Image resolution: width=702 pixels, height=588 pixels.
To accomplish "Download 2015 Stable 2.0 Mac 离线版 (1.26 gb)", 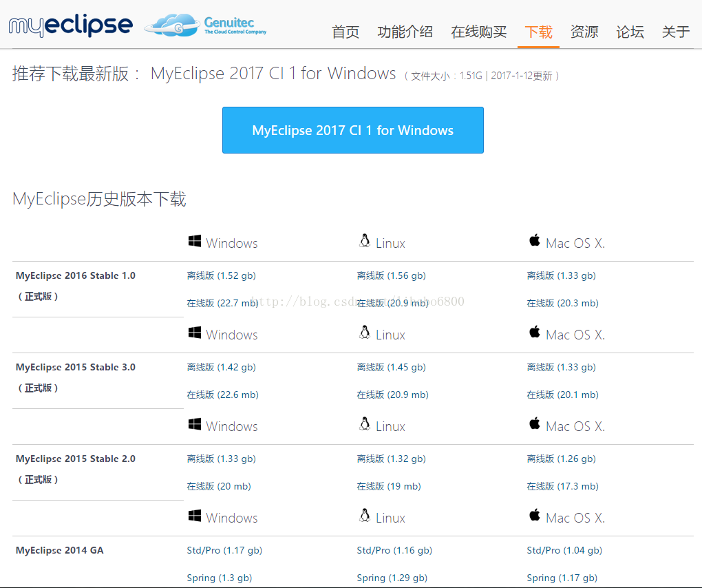I will click(562, 459).
